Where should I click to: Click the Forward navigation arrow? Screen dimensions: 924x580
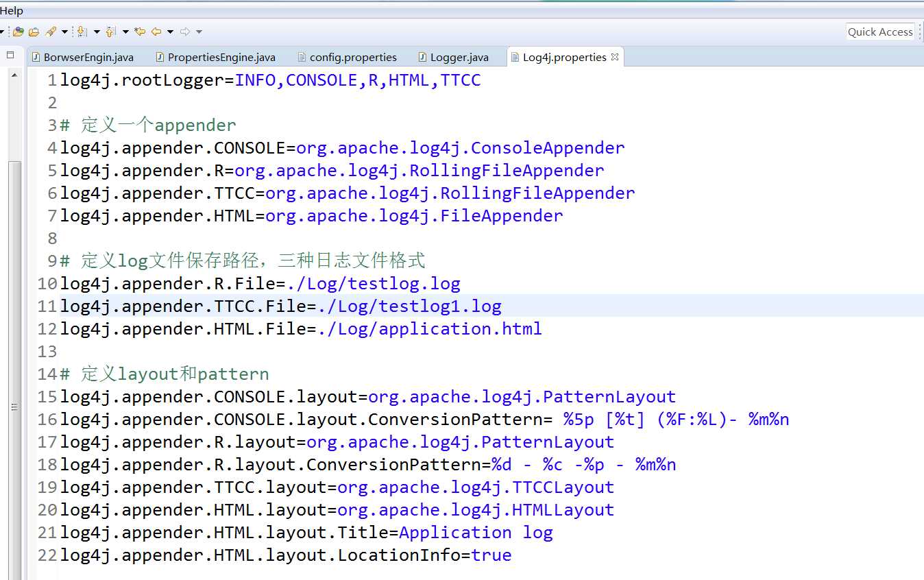coord(185,32)
